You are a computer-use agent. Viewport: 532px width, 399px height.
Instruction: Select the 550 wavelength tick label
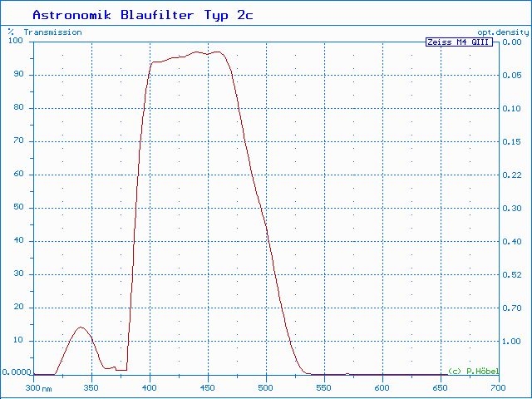pos(324,387)
